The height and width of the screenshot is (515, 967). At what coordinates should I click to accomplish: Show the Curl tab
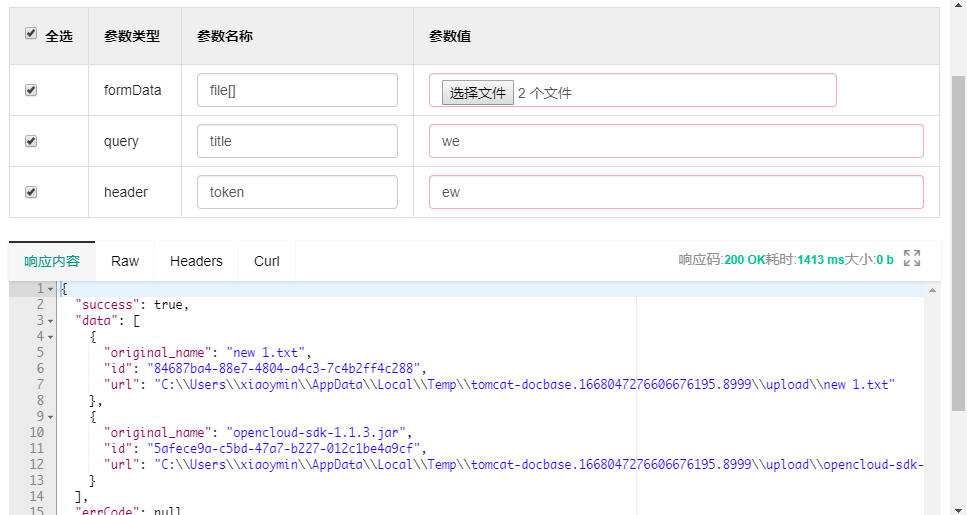pyautogui.click(x=267, y=261)
